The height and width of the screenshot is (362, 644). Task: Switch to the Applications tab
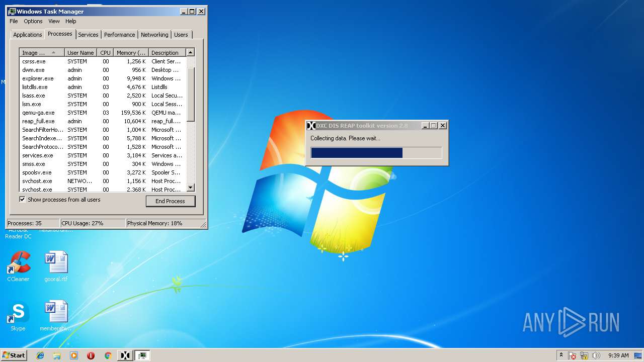[x=28, y=35]
